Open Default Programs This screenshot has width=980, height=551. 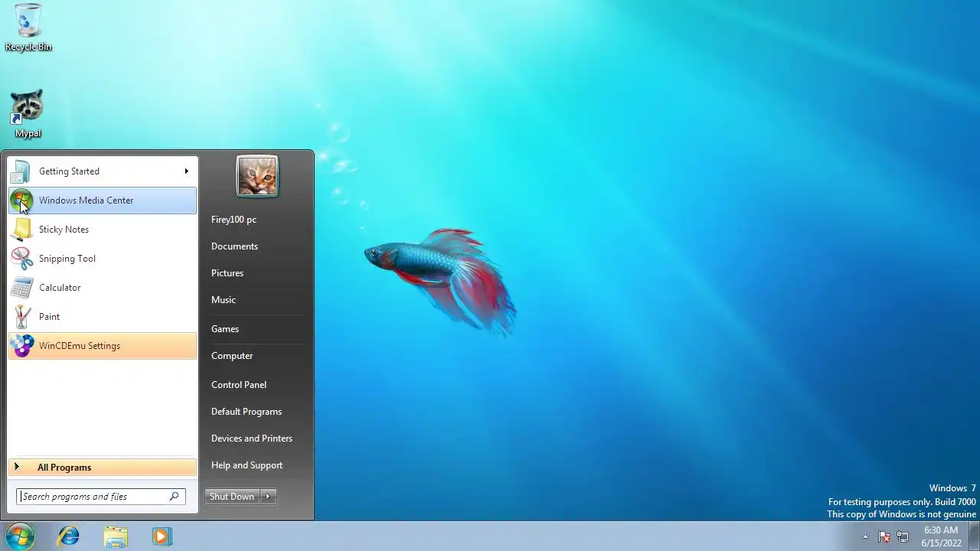pyautogui.click(x=247, y=412)
